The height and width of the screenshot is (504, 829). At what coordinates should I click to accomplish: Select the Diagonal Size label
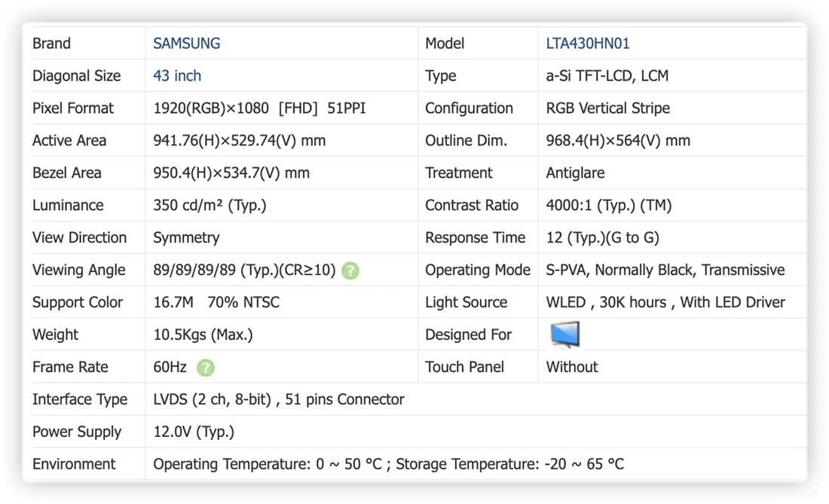77,75
